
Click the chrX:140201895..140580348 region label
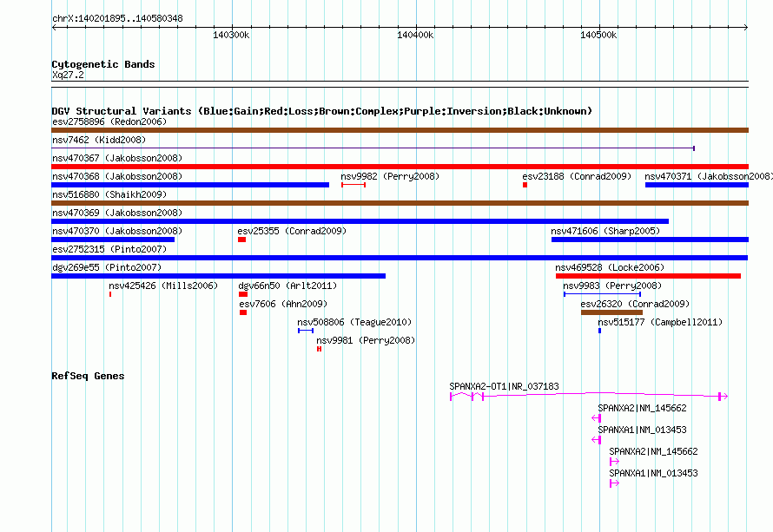pos(117,18)
